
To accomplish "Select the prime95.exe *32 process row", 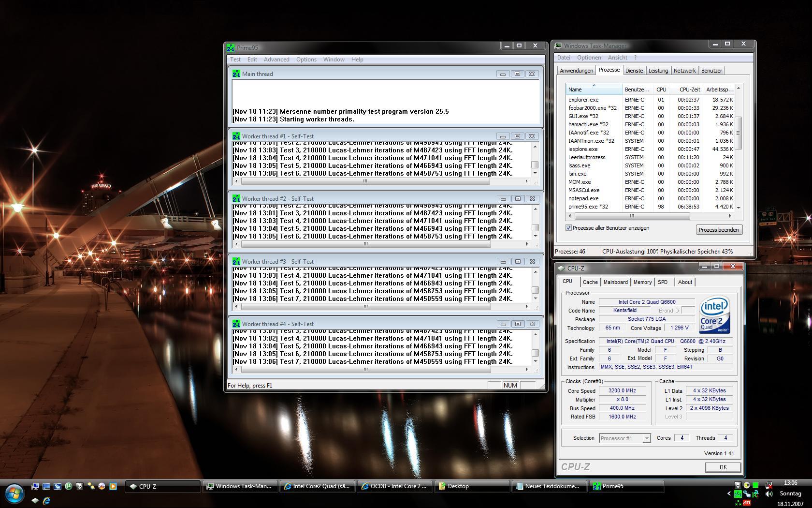I will [650, 207].
